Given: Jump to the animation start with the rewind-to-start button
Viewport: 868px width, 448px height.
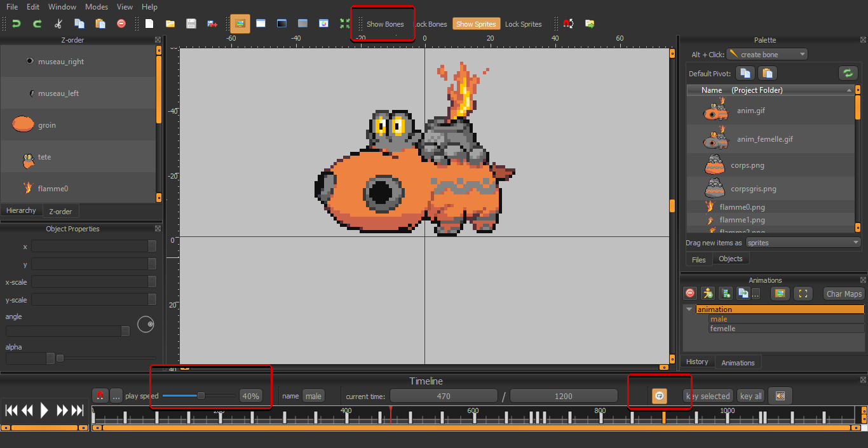Looking at the screenshot, I should pos(11,411).
